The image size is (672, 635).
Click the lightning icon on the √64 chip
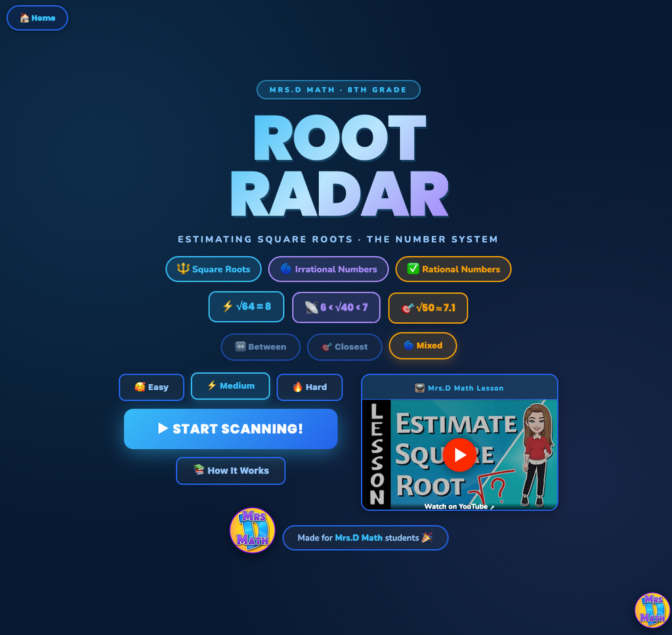pyautogui.click(x=228, y=306)
